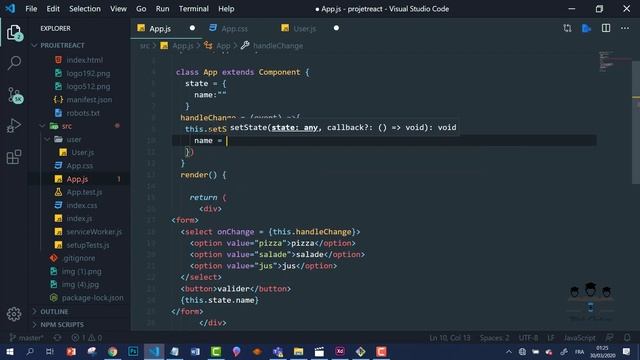Open the Search view in activity bar
The height and width of the screenshot is (360, 640).
(x=14, y=63)
